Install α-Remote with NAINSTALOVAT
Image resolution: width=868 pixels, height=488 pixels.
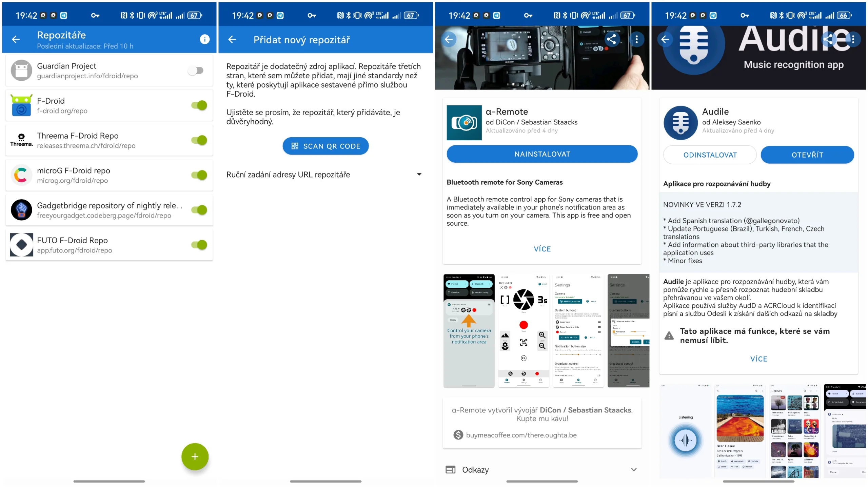pyautogui.click(x=542, y=154)
